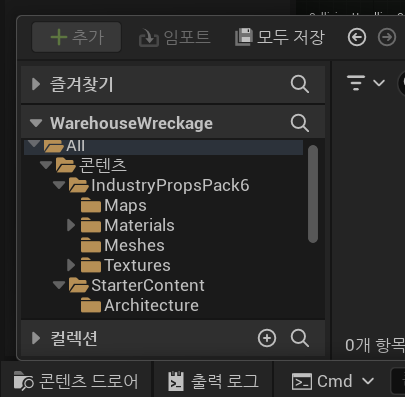Click the 임포트 (Import) button
This screenshot has width=405, height=397.
174,37
